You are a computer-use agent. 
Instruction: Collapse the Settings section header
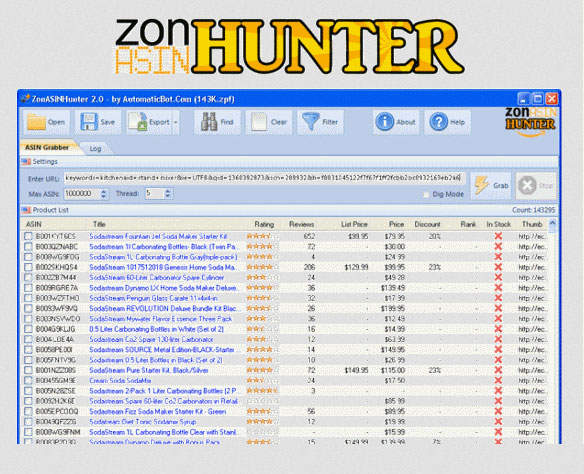pyautogui.click(x=289, y=162)
